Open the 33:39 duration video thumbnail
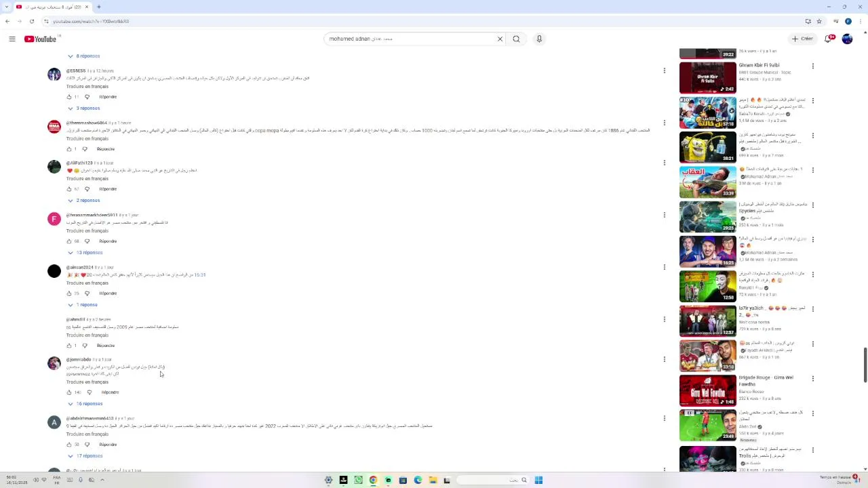 coord(708,182)
